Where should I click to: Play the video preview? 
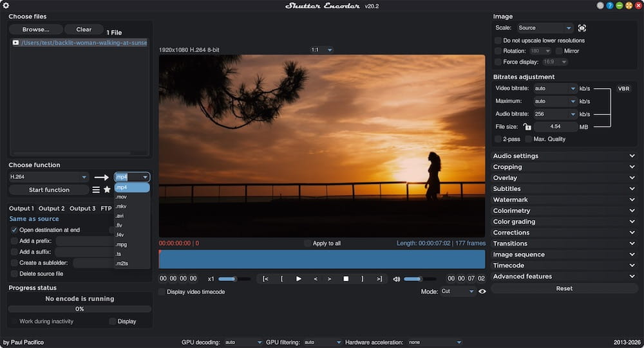pyautogui.click(x=299, y=279)
